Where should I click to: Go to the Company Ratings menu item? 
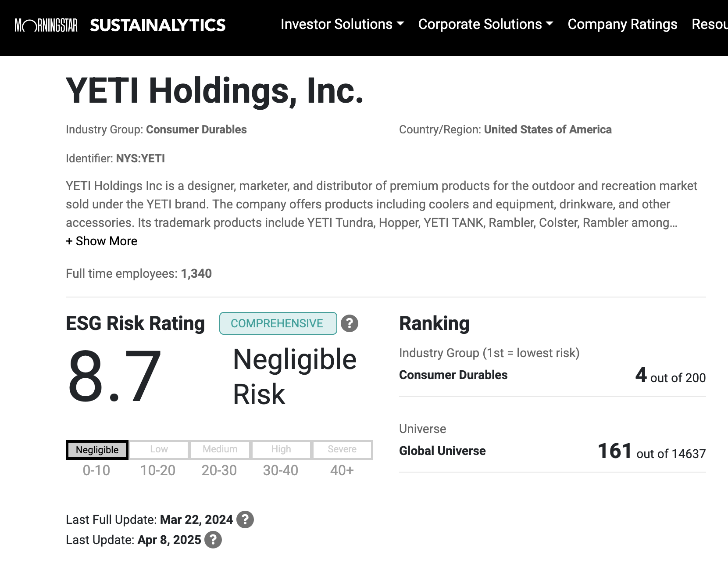click(x=622, y=24)
